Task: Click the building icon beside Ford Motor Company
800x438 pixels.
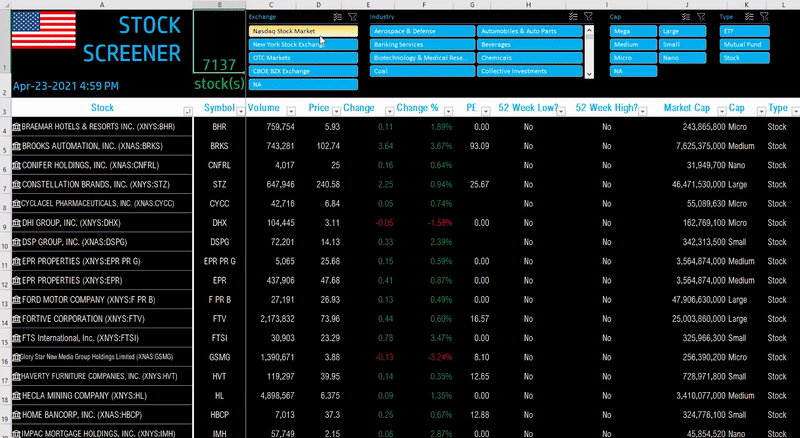Action: click(16, 300)
